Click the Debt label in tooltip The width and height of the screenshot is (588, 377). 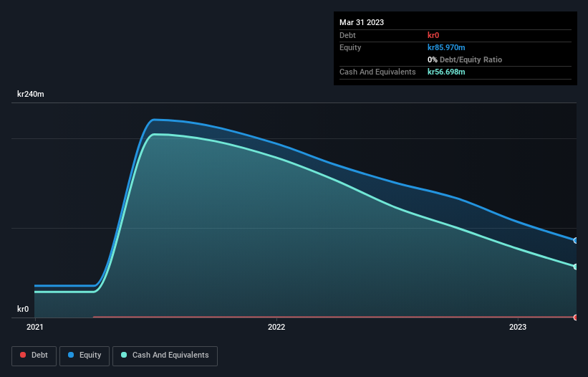pos(347,35)
